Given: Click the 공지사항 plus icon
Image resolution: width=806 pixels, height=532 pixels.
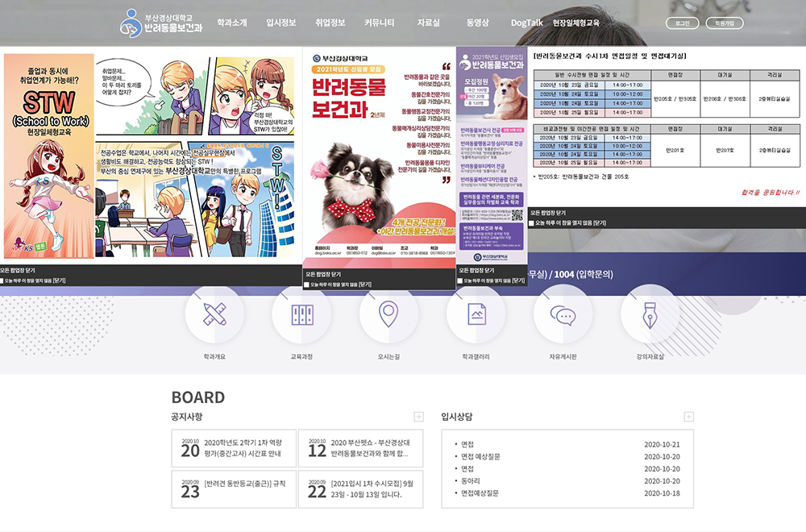Looking at the screenshot, I should point(418,417).
